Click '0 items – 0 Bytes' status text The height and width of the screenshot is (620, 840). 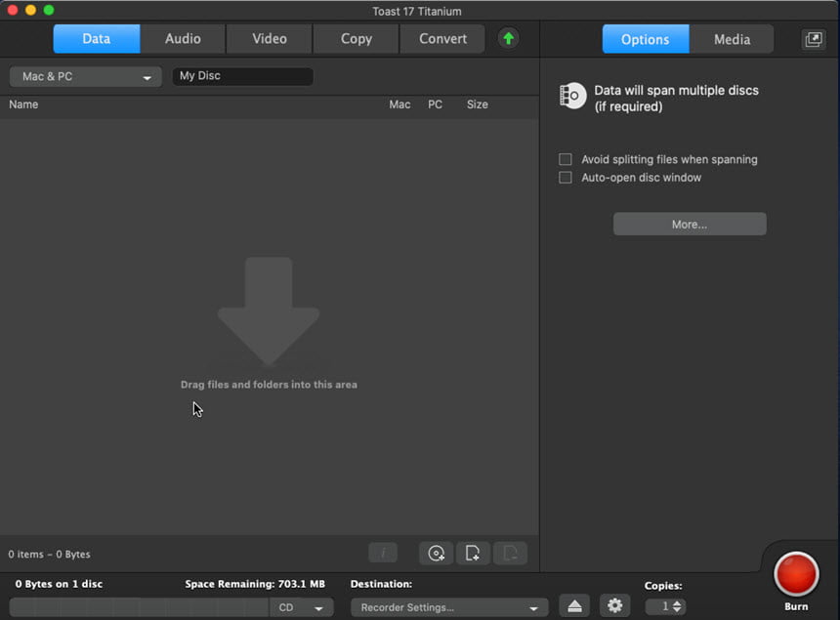(49, 555)
